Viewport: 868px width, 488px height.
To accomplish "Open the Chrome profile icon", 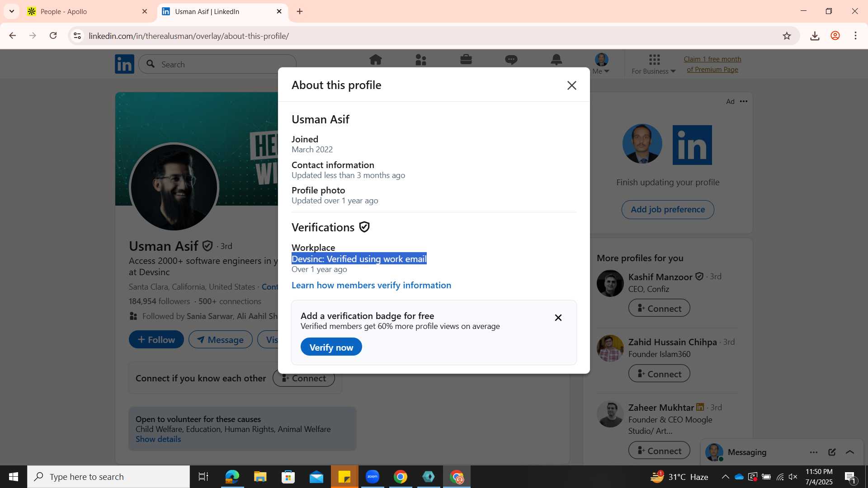I will pyautogui.click(x=835, y=36).
